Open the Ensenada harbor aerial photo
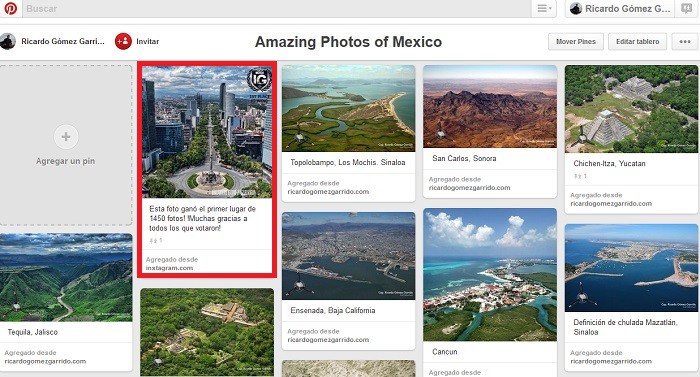700x377 pixels. tap(349, 256)
